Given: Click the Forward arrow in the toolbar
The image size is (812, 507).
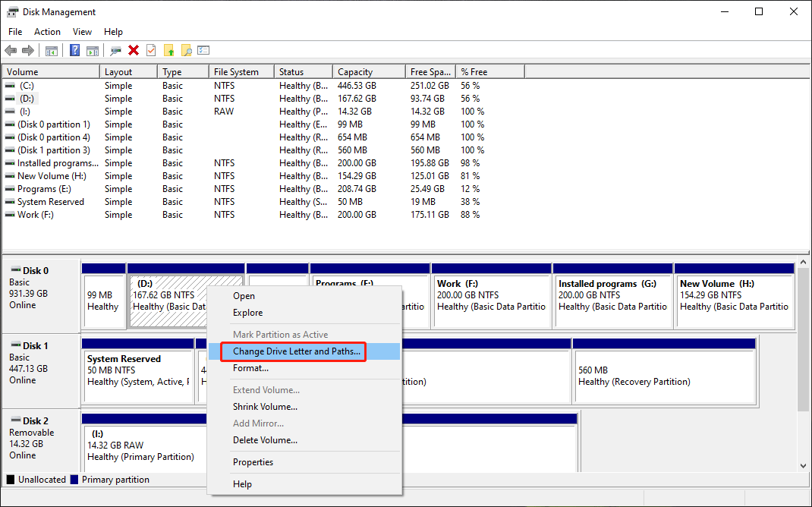Looking at the screenshot, I should pyautogui.click(x=28, y=50).
